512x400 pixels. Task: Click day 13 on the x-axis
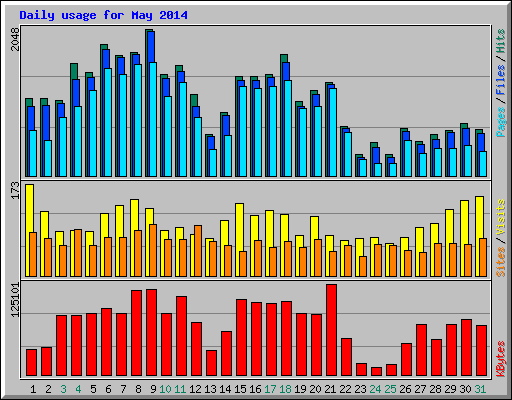(210, 389)
